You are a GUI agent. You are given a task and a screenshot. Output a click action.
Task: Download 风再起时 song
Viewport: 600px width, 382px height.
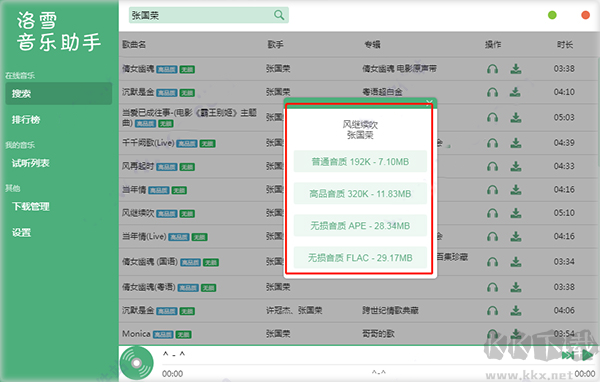(515, 167)
